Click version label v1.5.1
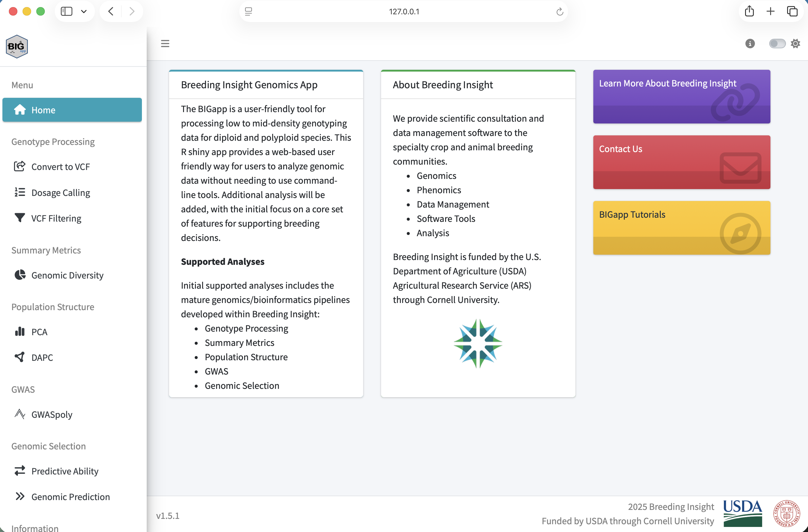This screenshot has width=808, height=532. coord(168,516)
